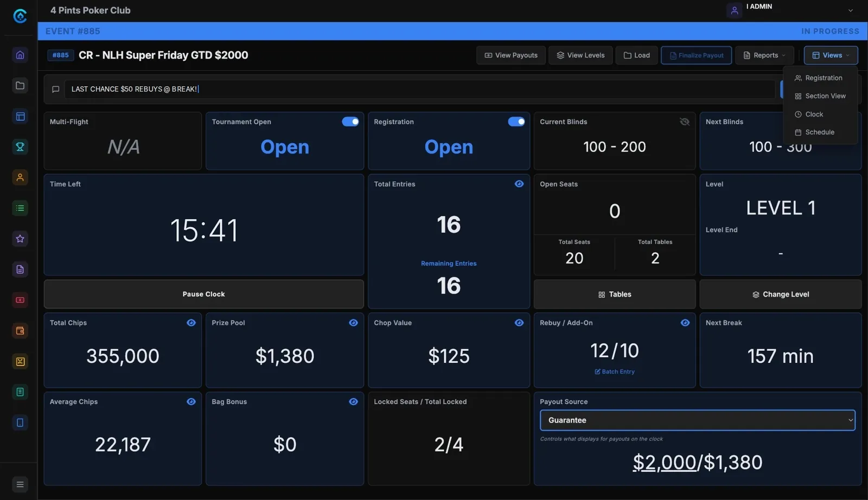Image resolution: width=868 pixels, height=500 pixels.
Task: Toggle Current Blinds visibility eye icon
Action: click(x=685, y=121)
